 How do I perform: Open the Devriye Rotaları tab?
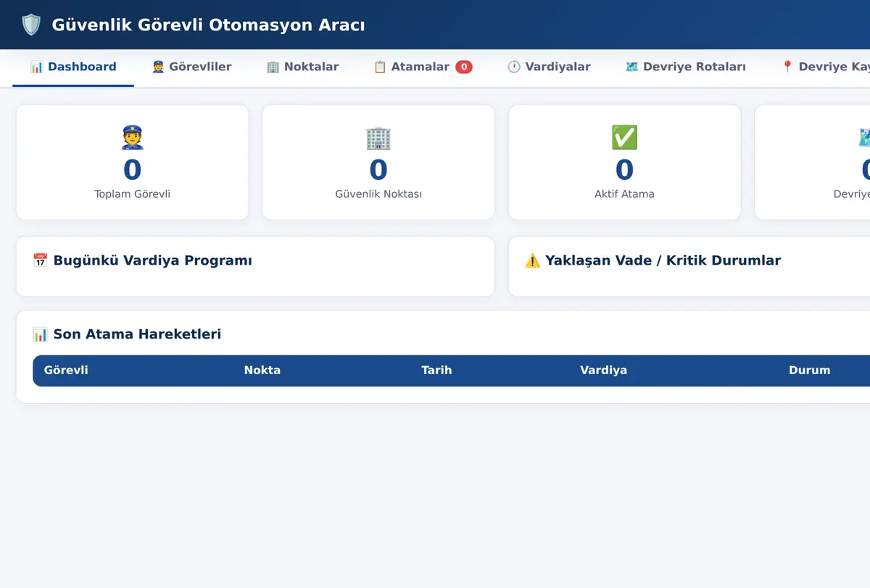tap(685, 67)
